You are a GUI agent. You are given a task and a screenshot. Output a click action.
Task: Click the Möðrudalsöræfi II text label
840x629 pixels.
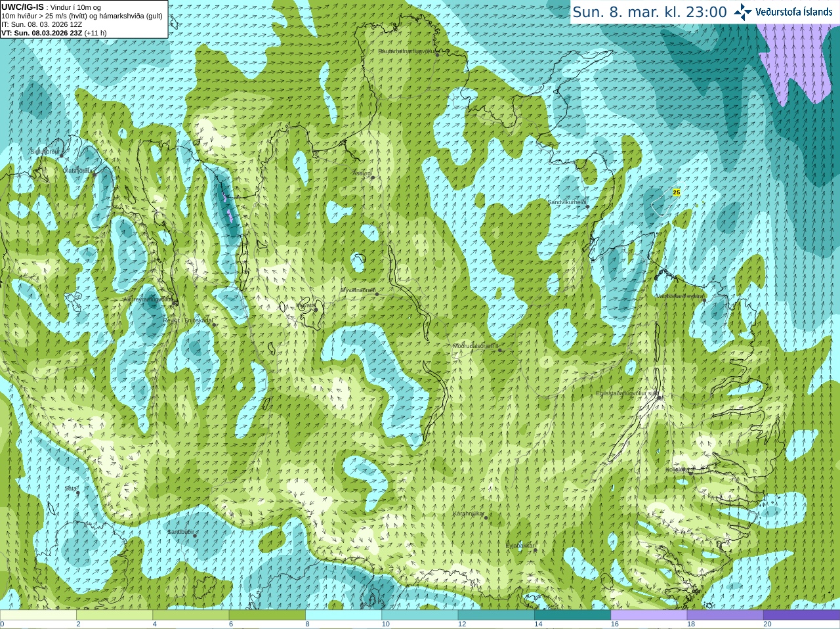tap(476, 346)
